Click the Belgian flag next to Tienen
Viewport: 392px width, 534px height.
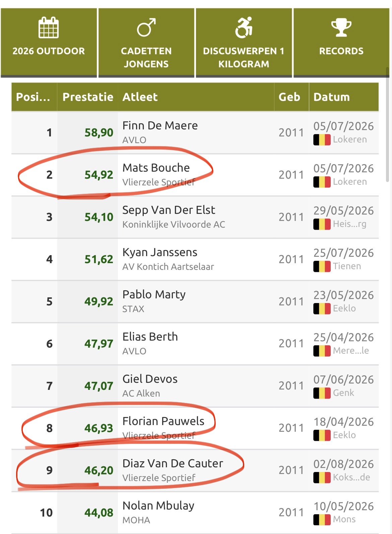(x=322, y=266)
